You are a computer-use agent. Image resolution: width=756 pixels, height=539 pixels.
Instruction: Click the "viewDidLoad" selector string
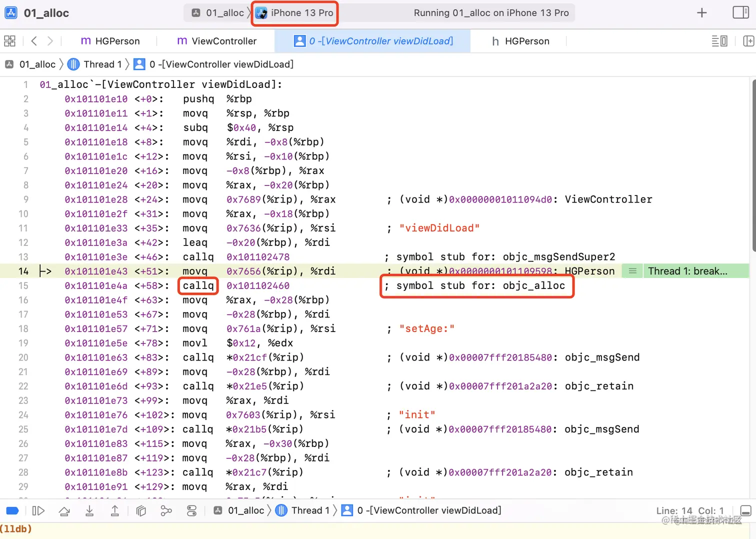(x=439, y=228)
